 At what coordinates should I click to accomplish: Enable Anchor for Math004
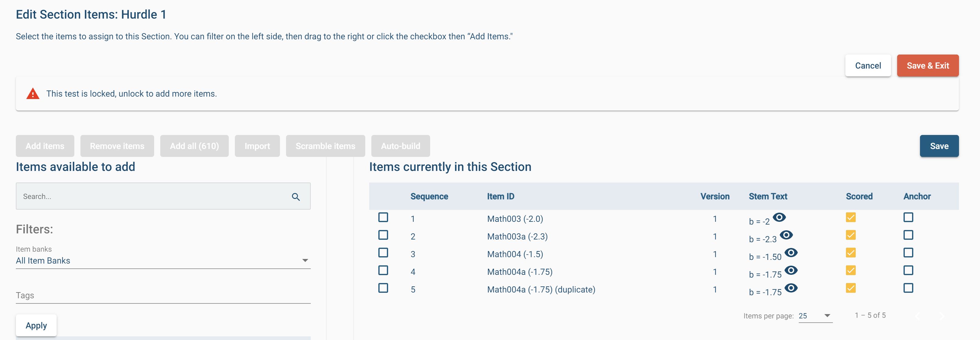(908, 252)
